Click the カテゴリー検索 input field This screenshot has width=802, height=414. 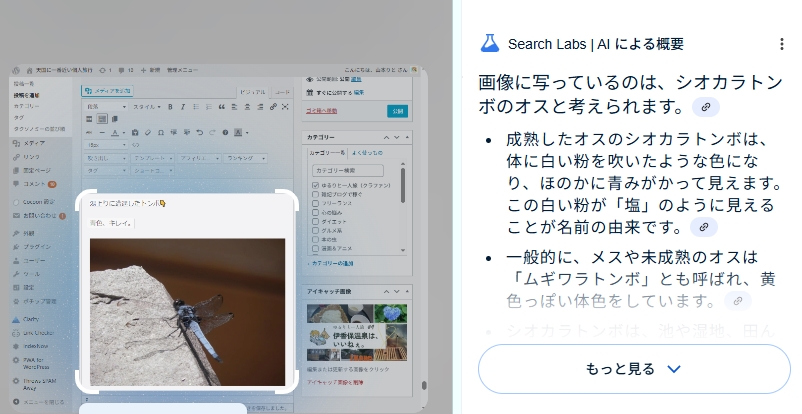click(348, 170)
